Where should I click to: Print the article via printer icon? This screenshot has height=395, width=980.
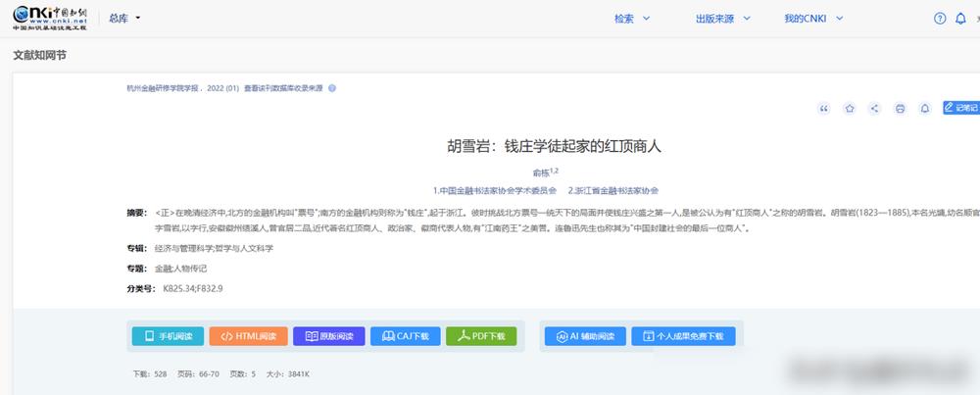(900, 109)
